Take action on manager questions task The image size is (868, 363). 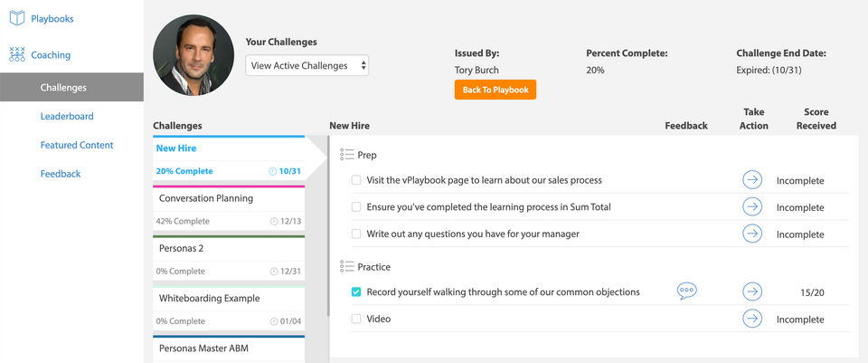[x=751, y=234]
